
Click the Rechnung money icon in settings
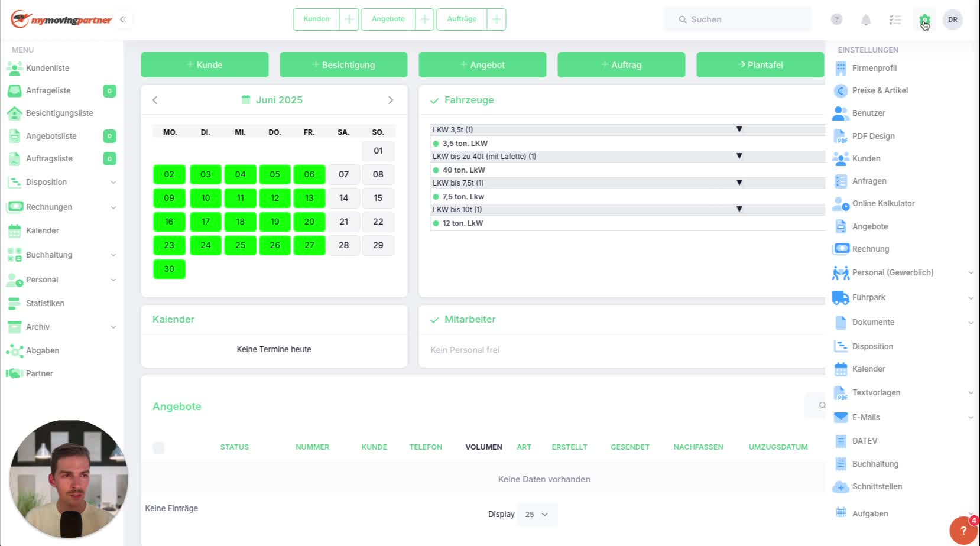841,249
